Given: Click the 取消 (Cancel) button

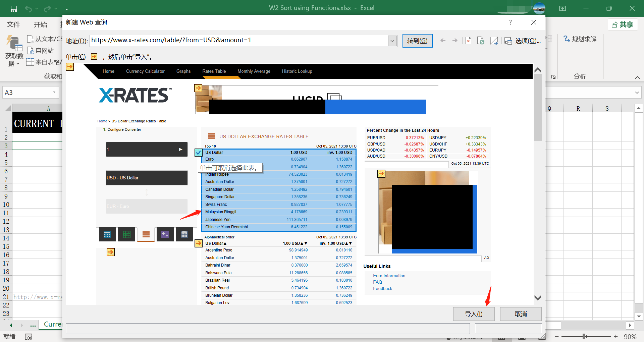Looking at the screenshot, I should click(x=521, y=314).
